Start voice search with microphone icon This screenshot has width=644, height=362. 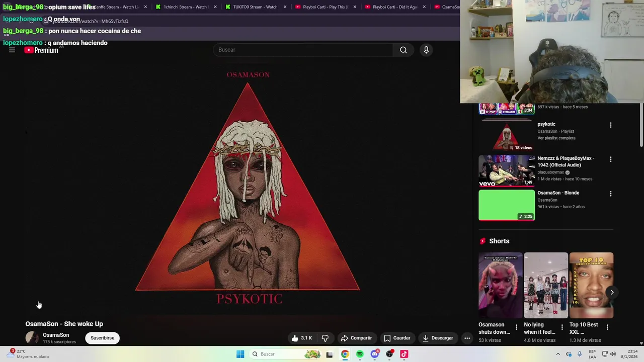coord(426,50)
